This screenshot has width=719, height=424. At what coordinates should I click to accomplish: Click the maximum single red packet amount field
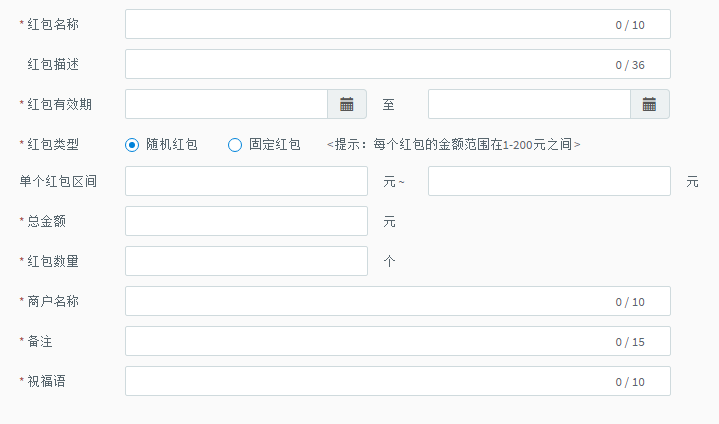click(549, 181)
